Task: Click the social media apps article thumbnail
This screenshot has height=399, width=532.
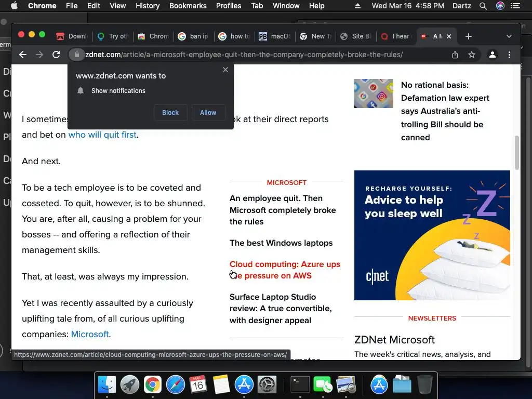Action: [374, 94]
